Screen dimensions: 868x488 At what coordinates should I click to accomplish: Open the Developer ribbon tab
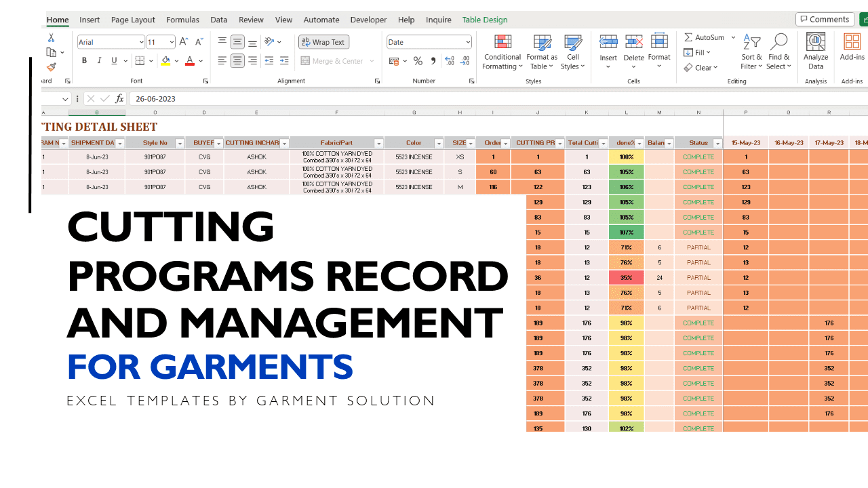368,20
